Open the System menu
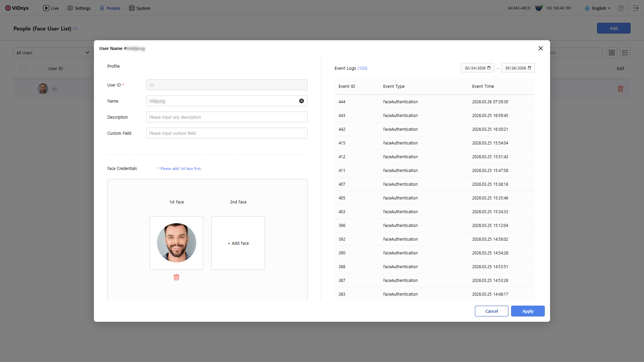This screenshot has width=644, height=362. [x=140, y=8]
